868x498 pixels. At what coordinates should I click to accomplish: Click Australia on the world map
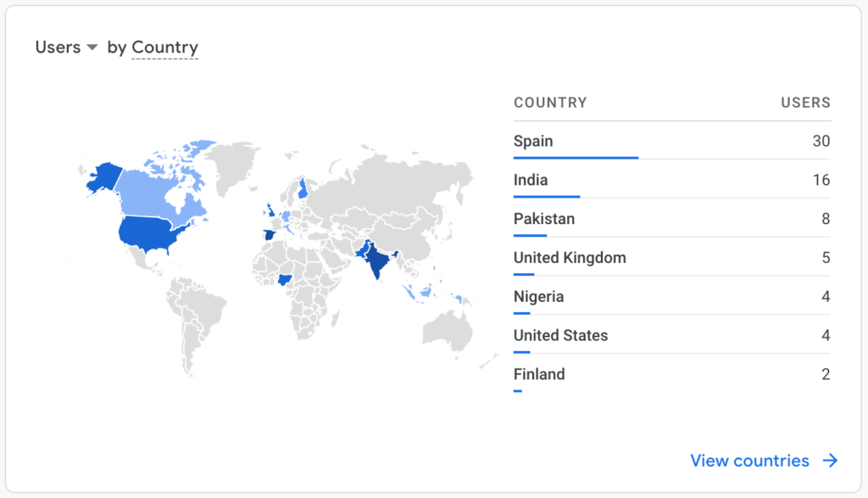(448, 331)
